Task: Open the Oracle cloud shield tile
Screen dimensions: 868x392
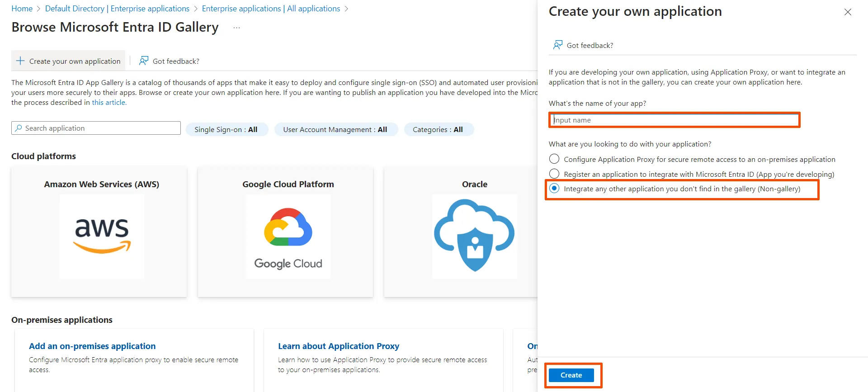Action: pos(474,236)
